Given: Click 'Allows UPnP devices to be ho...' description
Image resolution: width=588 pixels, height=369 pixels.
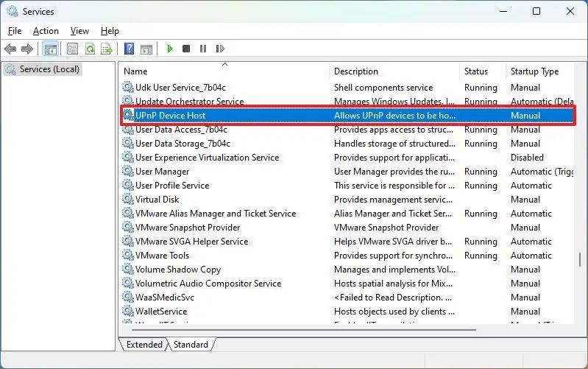Looking at the screenshot, I should tap(394, 115).
